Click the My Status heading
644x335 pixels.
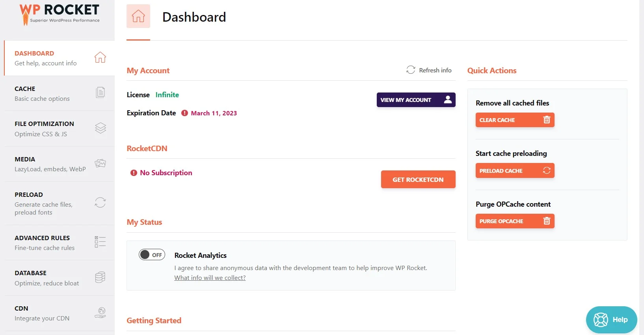[x=144, y=222]
